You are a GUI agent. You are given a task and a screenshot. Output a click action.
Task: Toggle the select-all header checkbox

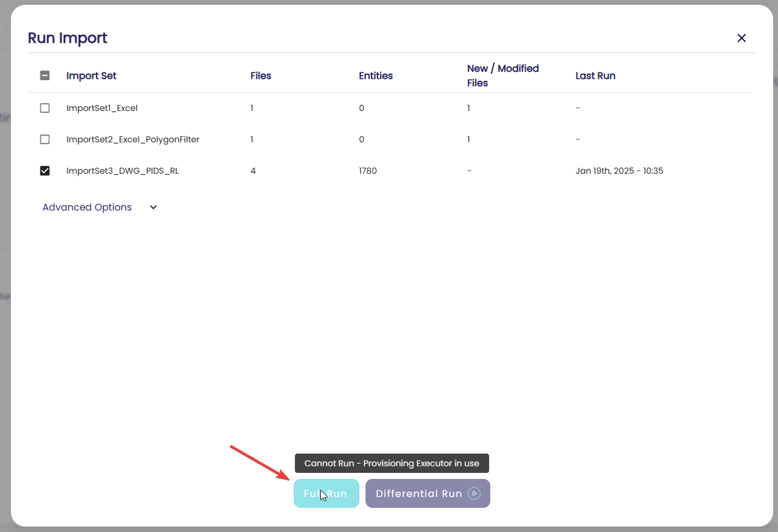45,75
